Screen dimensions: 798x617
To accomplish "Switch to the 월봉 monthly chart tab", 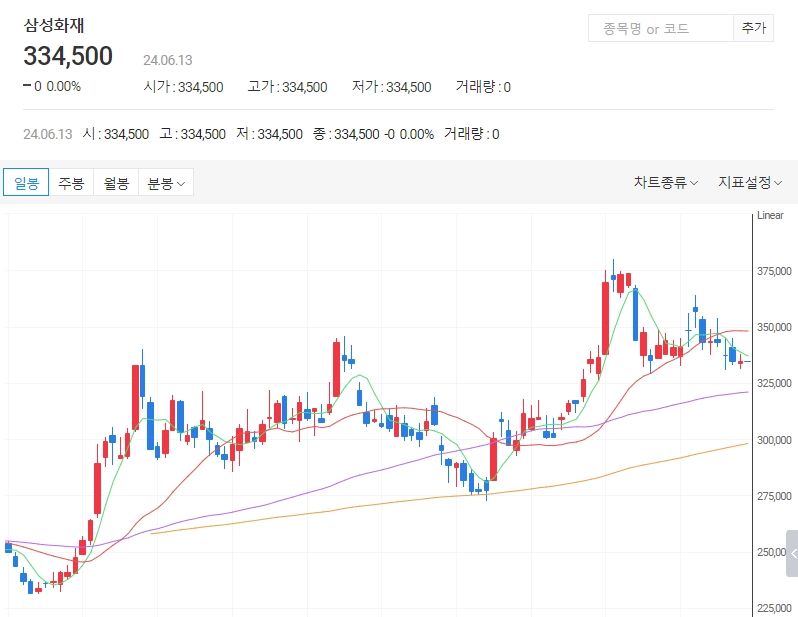I will pos(116,182).
